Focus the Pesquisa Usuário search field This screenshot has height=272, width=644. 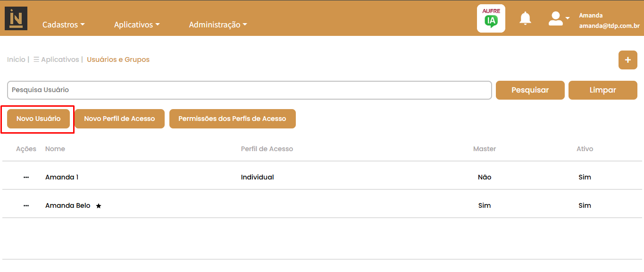tap(249, 90)
